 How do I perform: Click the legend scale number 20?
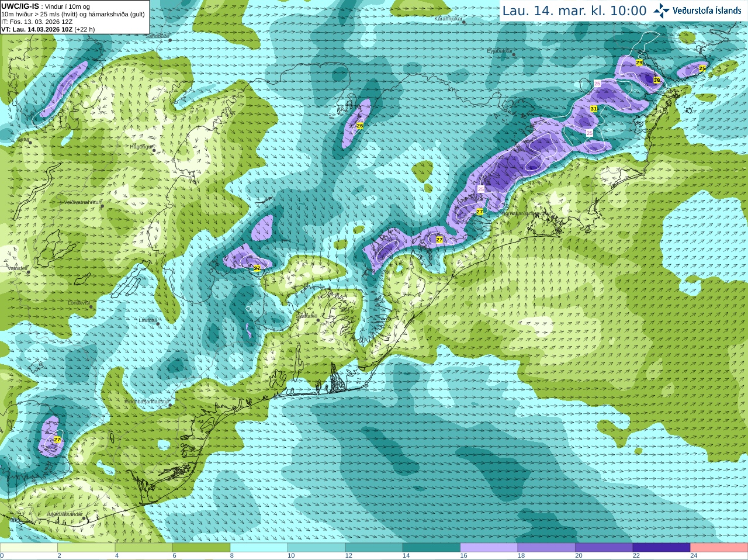coord(579,556)
